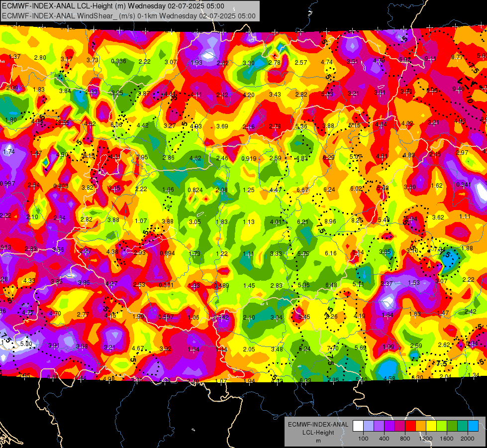Click the 'LCL-Height' text in the legend
Screen dimensions: 487x448
click(318, 433)
